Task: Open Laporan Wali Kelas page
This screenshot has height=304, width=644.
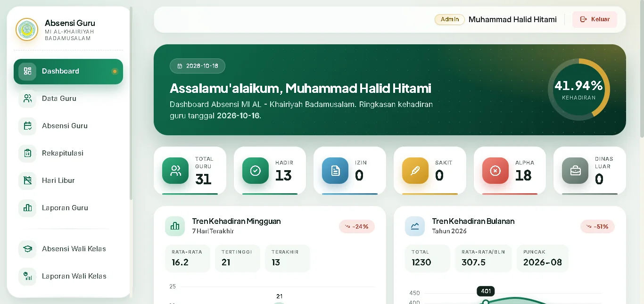Action: click(x=68, y=276)
